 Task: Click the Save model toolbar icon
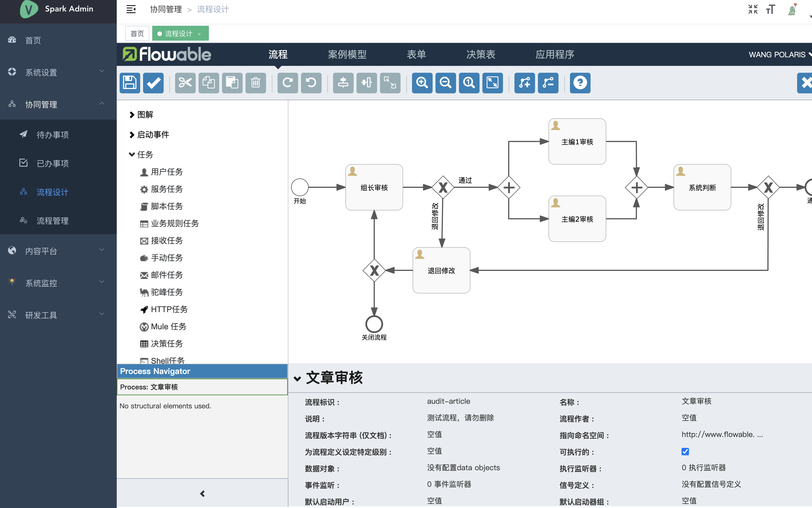point(130,83)
